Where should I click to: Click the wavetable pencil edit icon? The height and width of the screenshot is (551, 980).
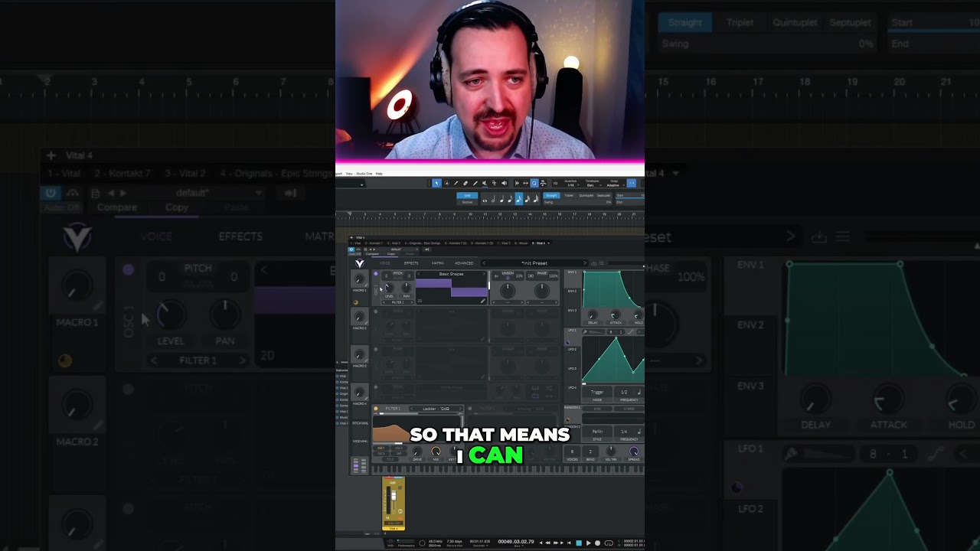click(x=483, y=301)
